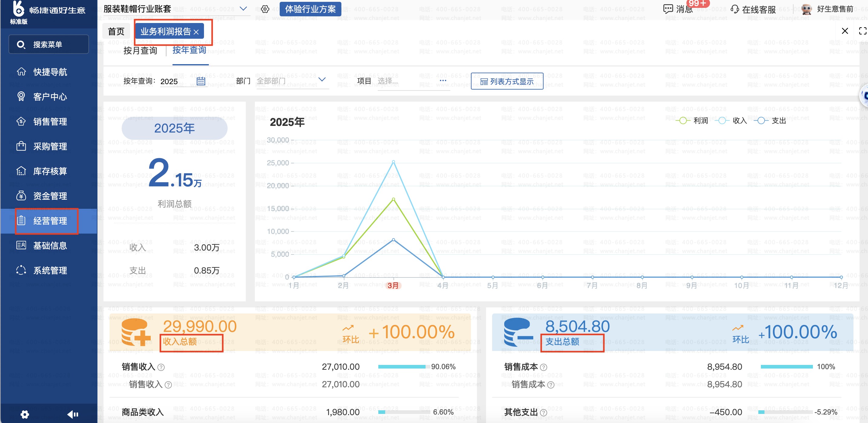868x423 pixels.
Task: Open 销售管理 menu in sidebar
Action: (x=49, y=121)
